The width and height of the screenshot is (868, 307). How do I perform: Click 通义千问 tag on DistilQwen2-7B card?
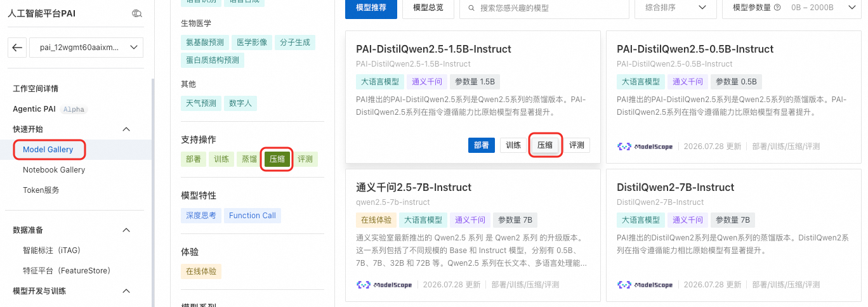click(x=688, y=220)
